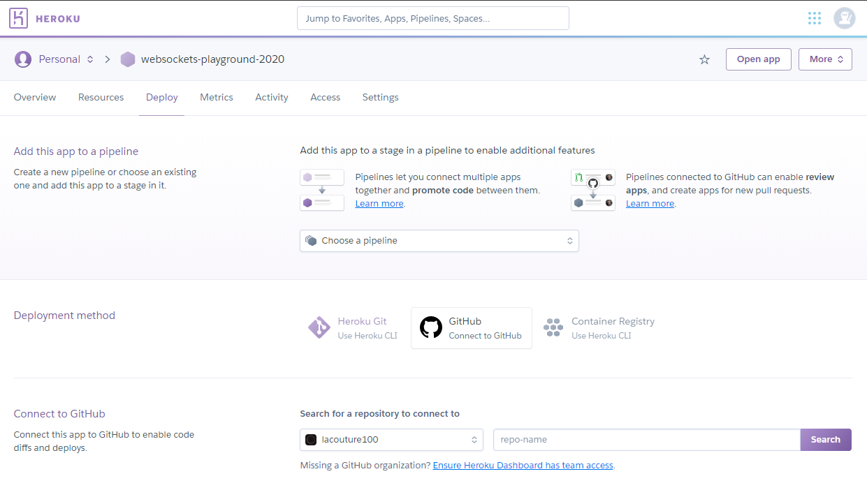The height and width of the screenshot is (504, 867).
Task: Click the GitHub review apps illustration
Action: 593,190
